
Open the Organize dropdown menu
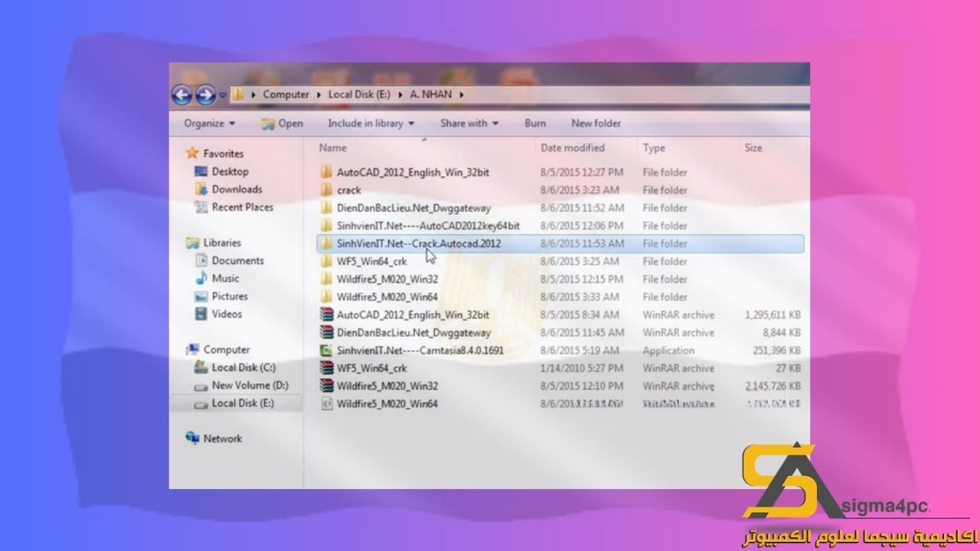(210, 123)
